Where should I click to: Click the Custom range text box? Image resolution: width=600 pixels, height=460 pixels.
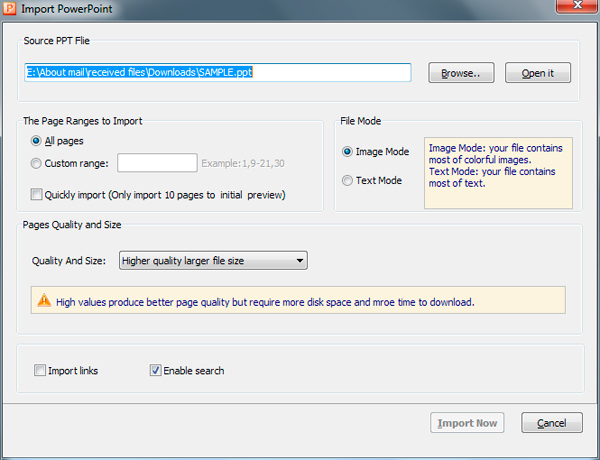(x=157, y=163)
